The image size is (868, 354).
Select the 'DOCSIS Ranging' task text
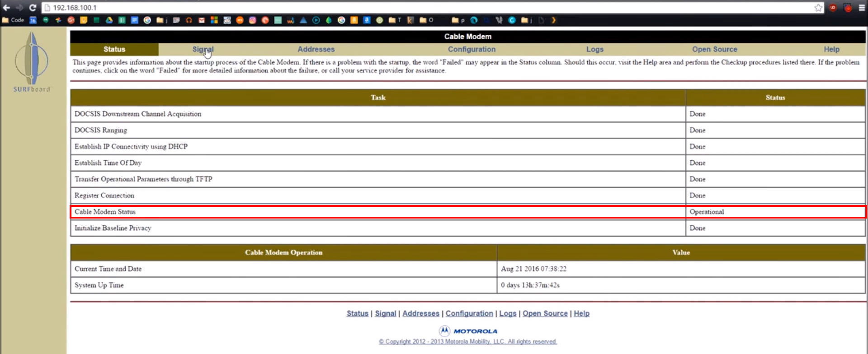[101, 130]
